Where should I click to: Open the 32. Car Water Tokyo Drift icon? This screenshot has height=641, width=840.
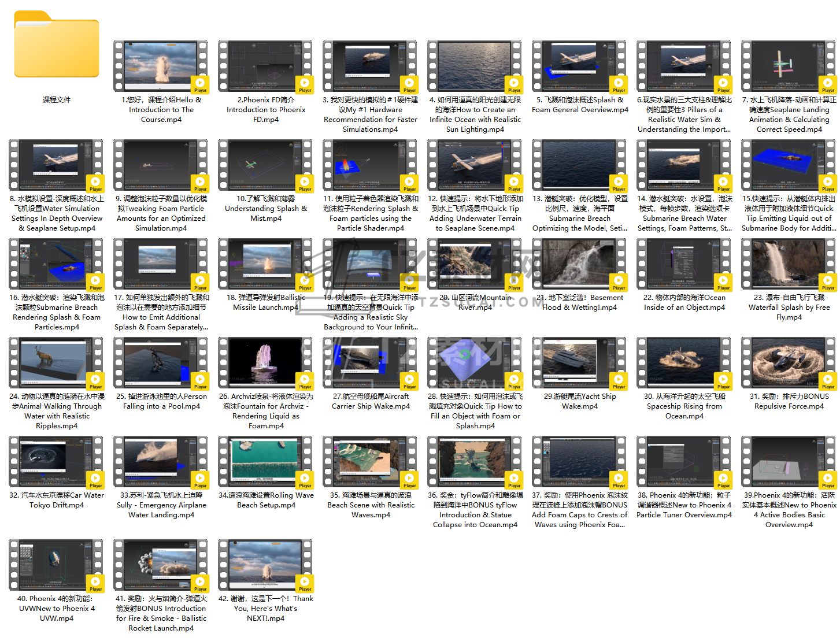point(57,462)
